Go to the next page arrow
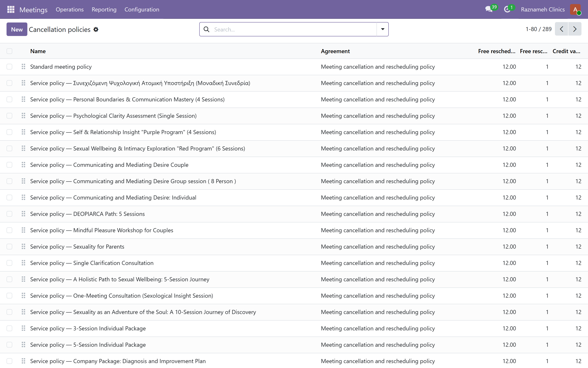 [x=575, y=29]
